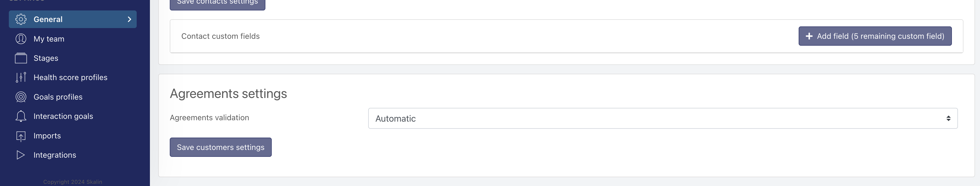Click the Goals profiles target icon
This screenshot has height=186, width=980.
[x=21, y=97]
